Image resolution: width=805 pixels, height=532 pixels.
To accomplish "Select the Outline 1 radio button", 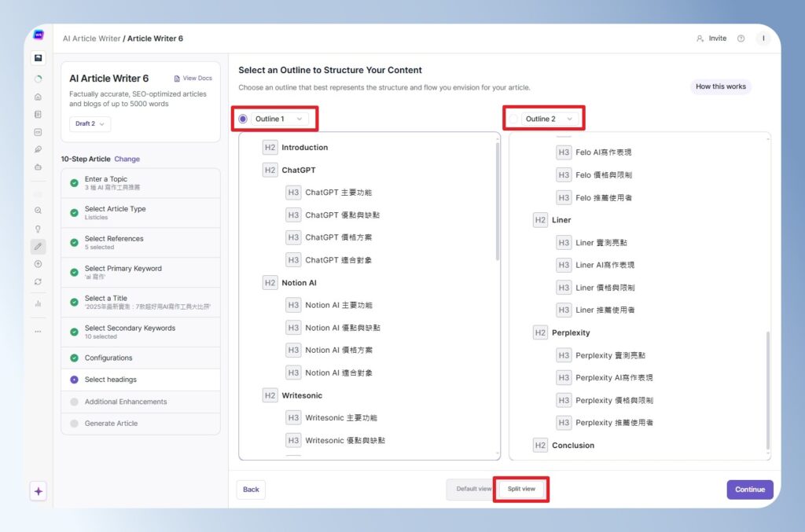I will (x=243, y=119).
